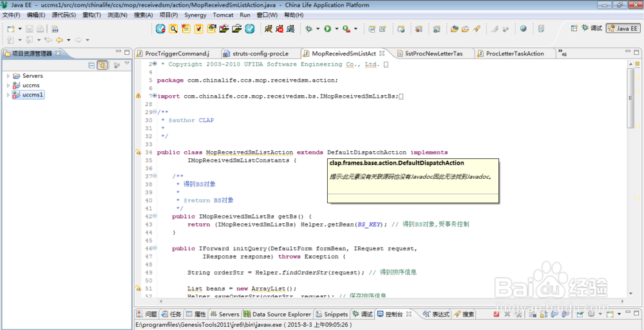Click the magnifier search icon in the toolbar
Image resolution: width=644 pixels, height=330 pixels.
(x=173, y=29)
